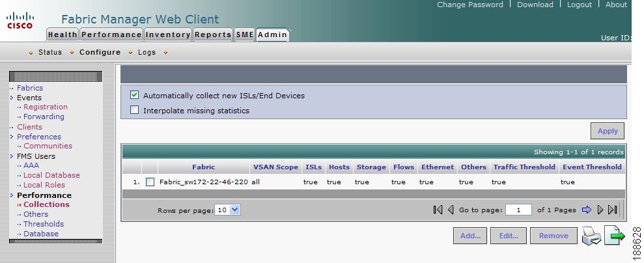This screenshot has width=644, height=263.
Task: Click the Fabric_sw172-22-46-220 fabric name
Action: click(204, 182)
